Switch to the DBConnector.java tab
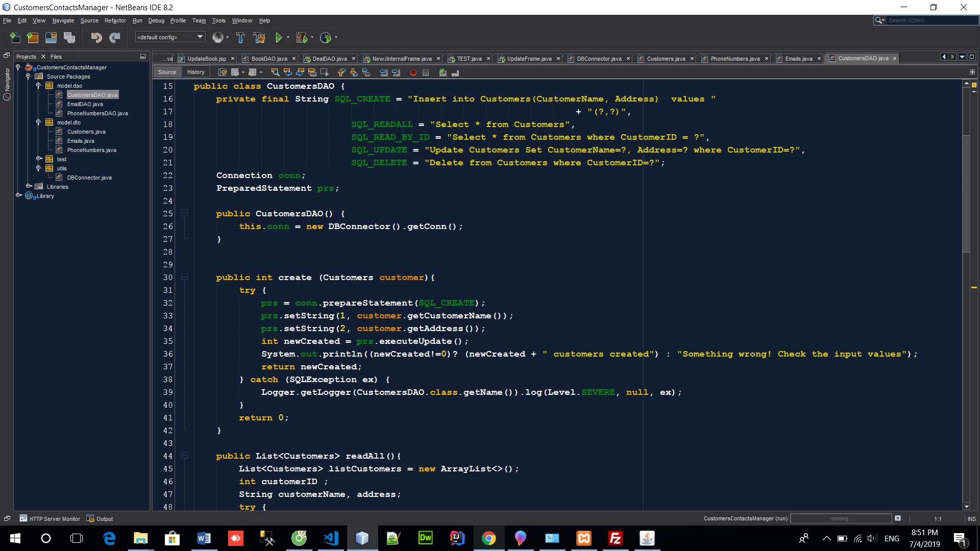 [x=599, y=59]
